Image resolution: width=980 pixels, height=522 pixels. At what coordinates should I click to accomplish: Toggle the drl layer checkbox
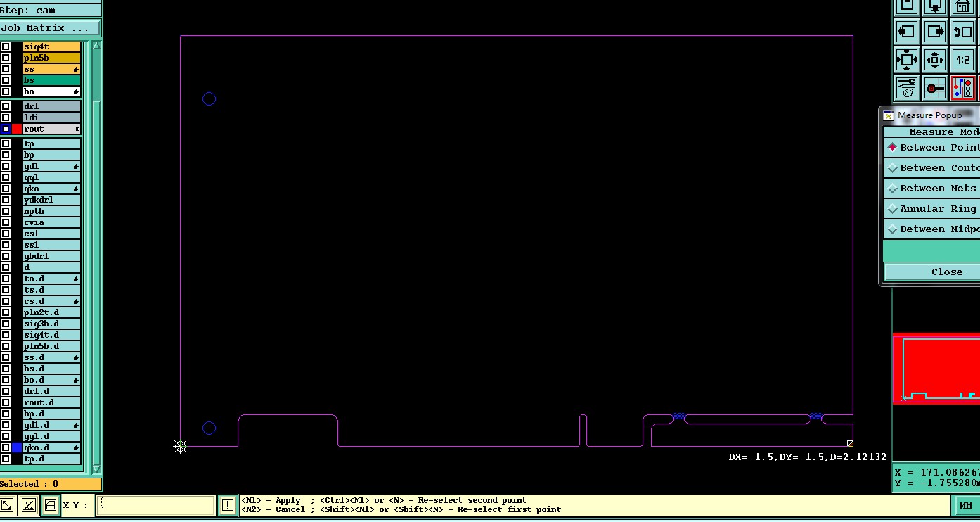point(6,106)
